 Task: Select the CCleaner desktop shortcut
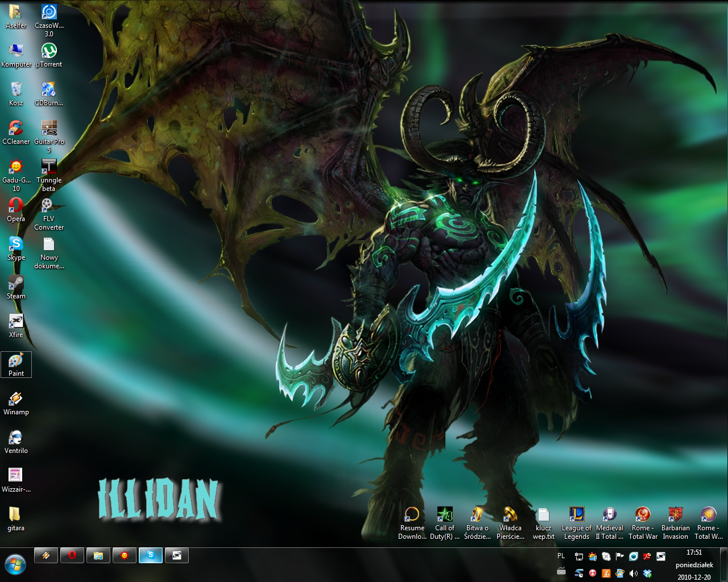tap(16, 133)
